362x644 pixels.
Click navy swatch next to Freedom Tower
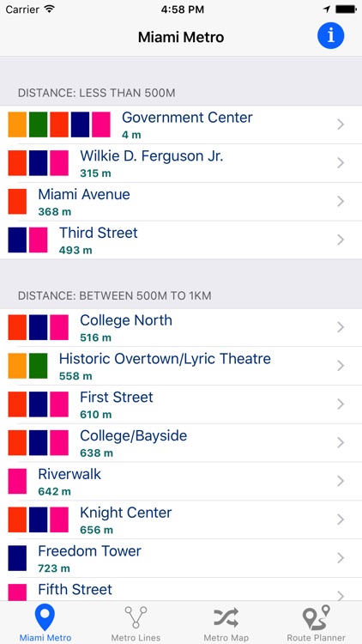17,558
